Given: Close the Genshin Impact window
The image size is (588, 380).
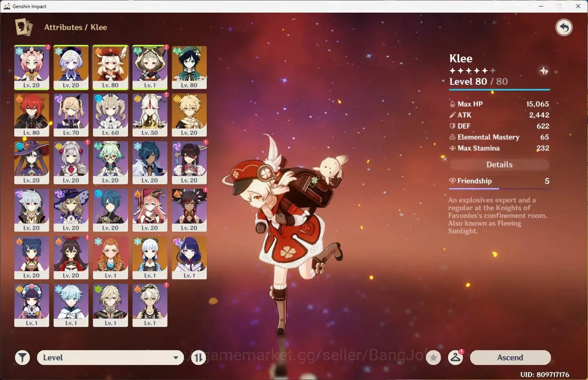Looking at the screenshot, I should [x=578, y=6].
